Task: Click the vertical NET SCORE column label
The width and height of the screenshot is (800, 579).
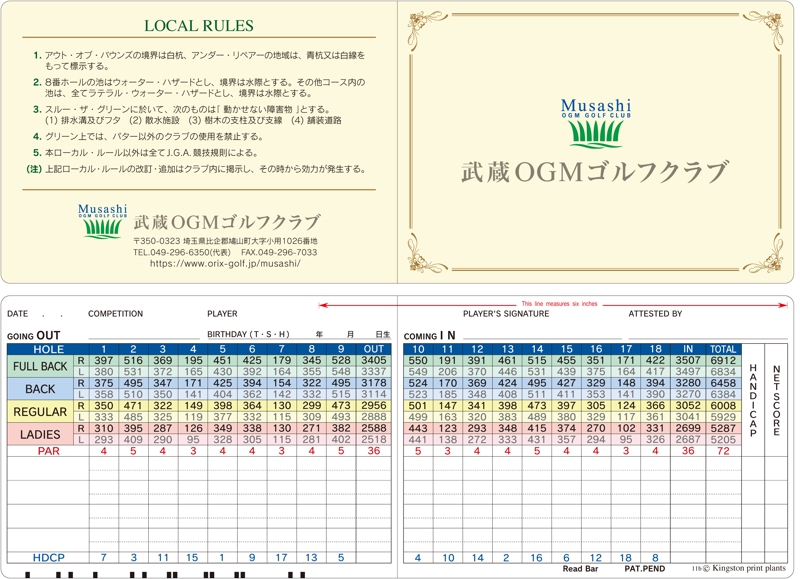Action: click(x=776, y=400)
